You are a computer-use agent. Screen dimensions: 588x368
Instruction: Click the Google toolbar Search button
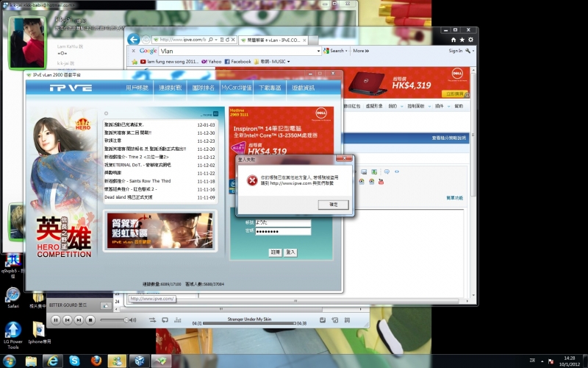point(334,51)
